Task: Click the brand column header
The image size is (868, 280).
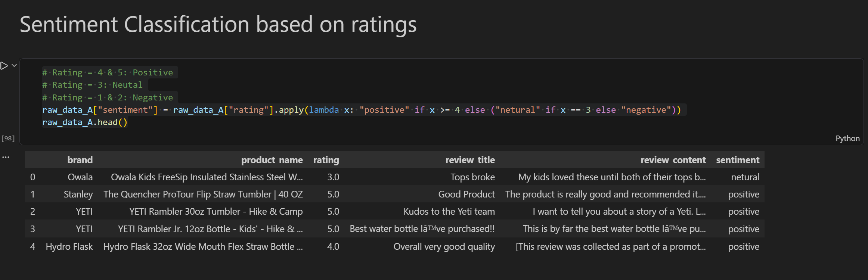Action: 80,160
